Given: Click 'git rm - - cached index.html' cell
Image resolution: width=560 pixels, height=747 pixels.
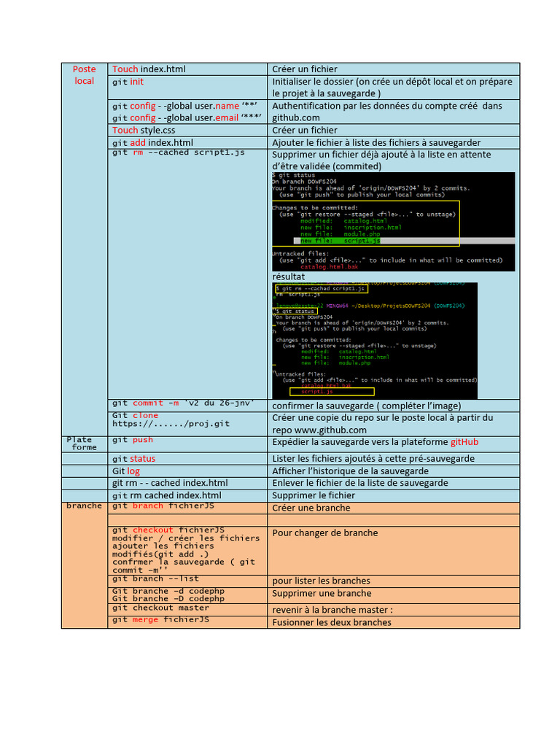Looking at the screenshot, I should pyautogui.click(x=187, y=483).
